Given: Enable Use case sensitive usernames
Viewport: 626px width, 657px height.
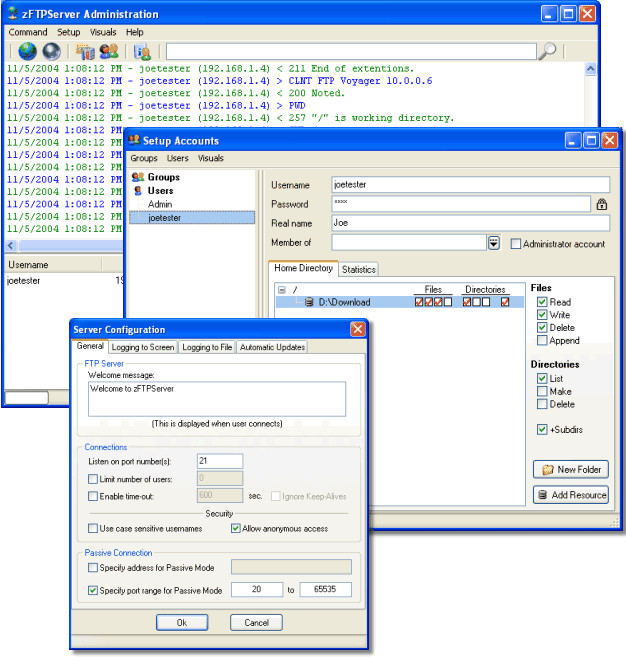Looking at the screenshot, I should tap(93, 528).
